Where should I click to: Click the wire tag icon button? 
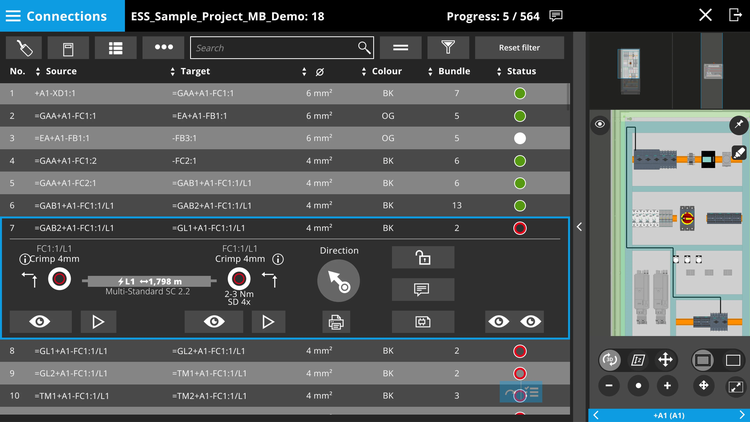(25, 47)
